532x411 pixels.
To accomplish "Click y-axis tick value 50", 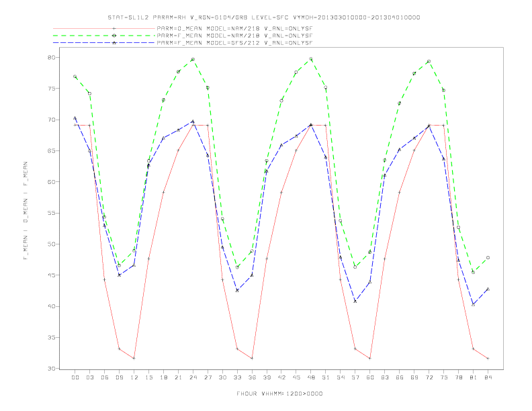I will click(x=51, y=244).
